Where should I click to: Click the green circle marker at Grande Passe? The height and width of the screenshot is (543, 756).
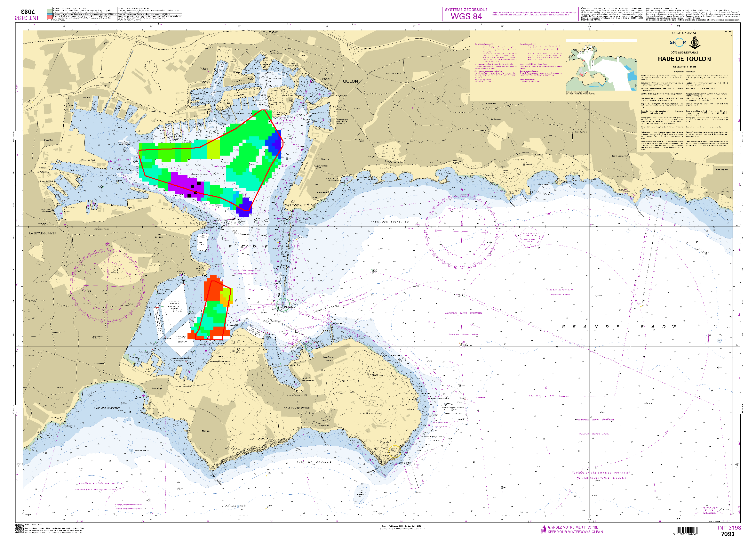(x=283, y=304)
